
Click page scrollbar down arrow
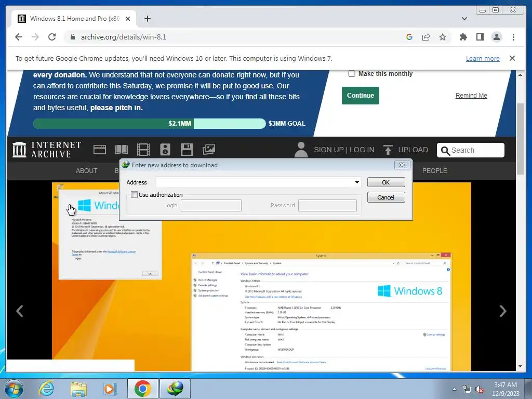(x=520, y=366)
